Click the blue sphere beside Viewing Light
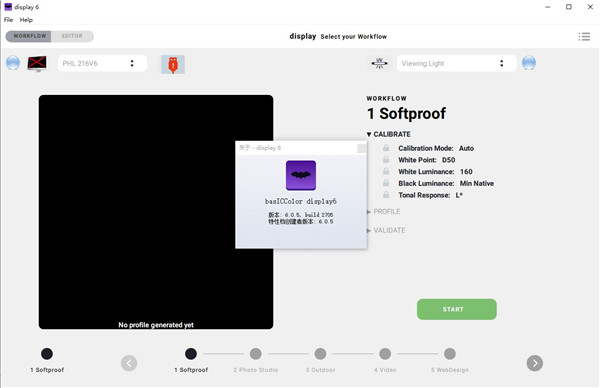 [529, 63]
